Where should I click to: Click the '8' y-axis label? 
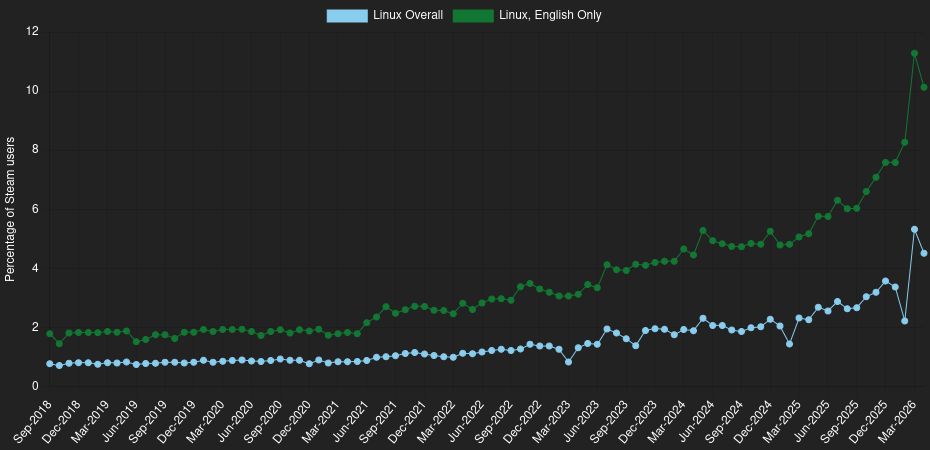(36, 150)
